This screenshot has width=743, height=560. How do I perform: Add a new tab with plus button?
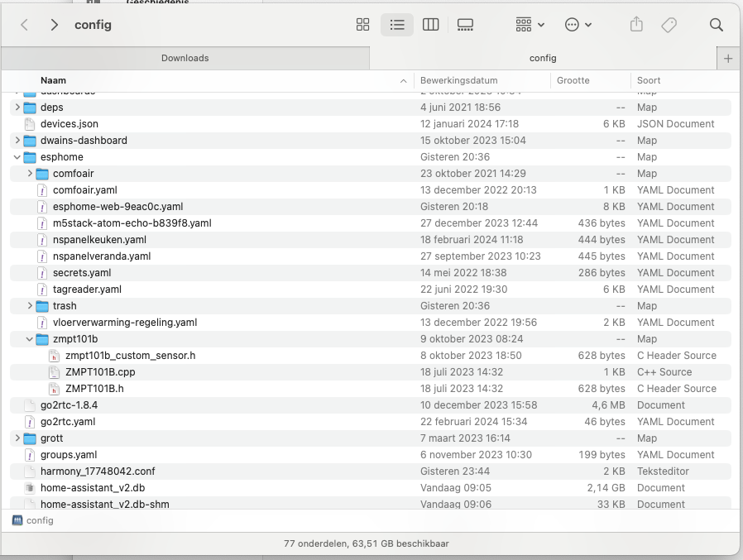click(728, 58)
